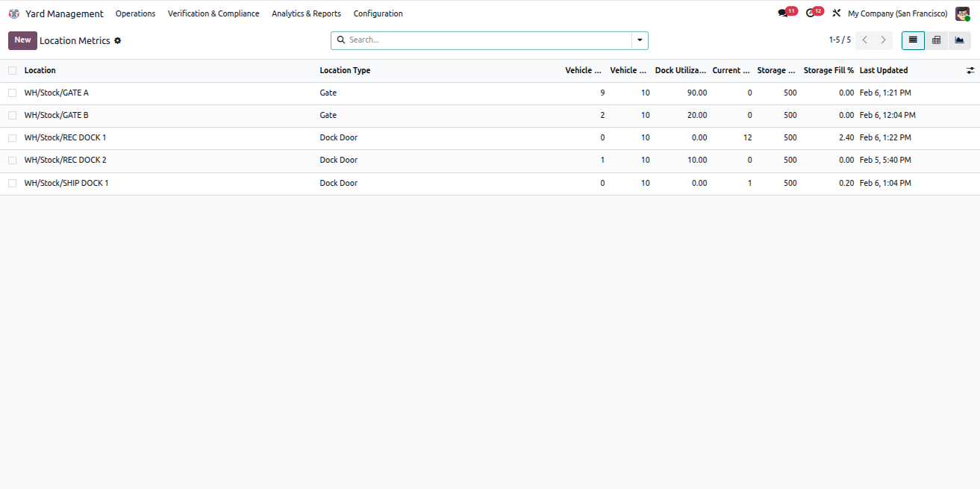The width and height of the screenshot is (980, 489).
Task: Sort by Current ... column header
Action: pyautogui.click(x=731, y=70)
